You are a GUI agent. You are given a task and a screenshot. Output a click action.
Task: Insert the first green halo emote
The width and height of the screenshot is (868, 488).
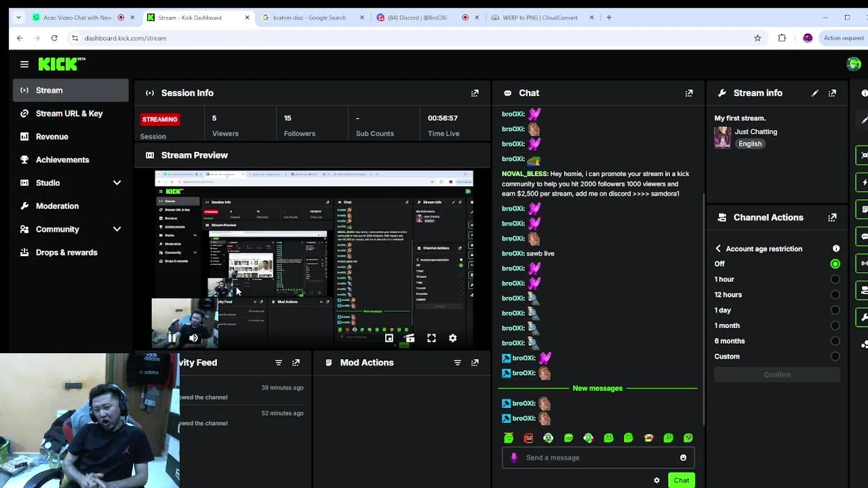(509, 438)
